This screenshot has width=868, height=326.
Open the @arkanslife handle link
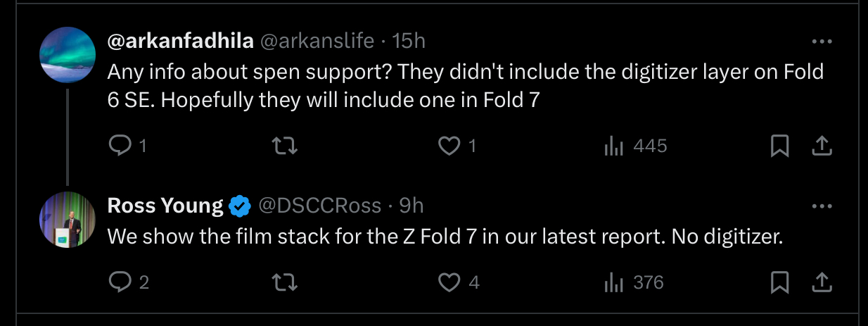click(317, 42)
